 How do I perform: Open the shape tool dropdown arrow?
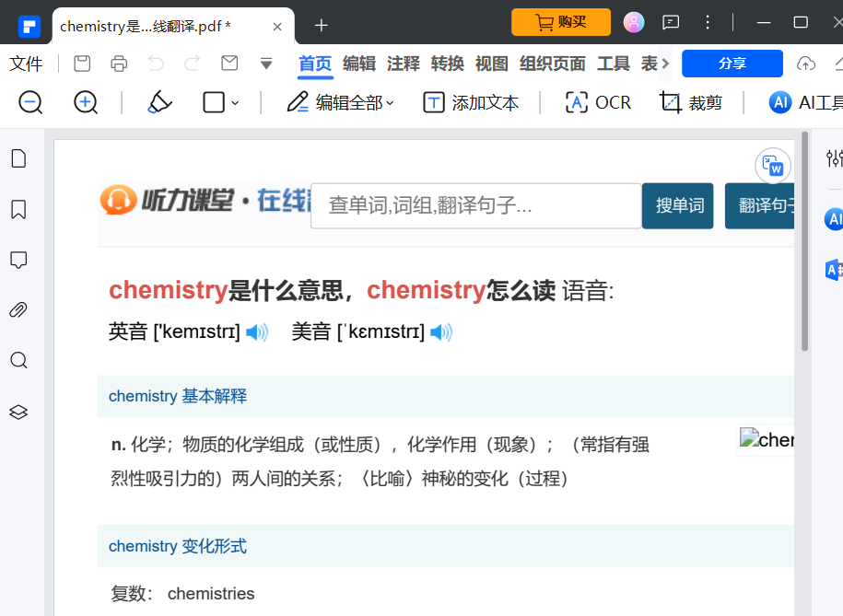236,102
